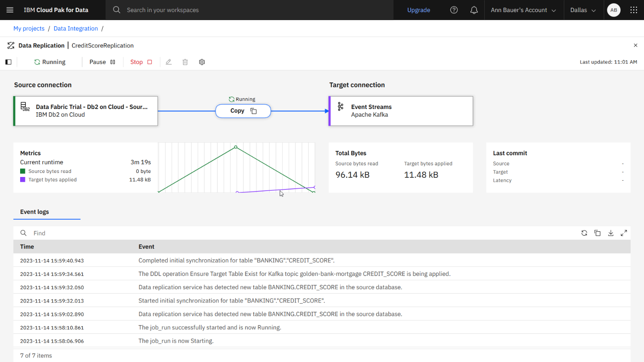This screenshot has height=362, width=644.
Task: Copy the event logs to clipboard
Action: [x=597, y=233]
